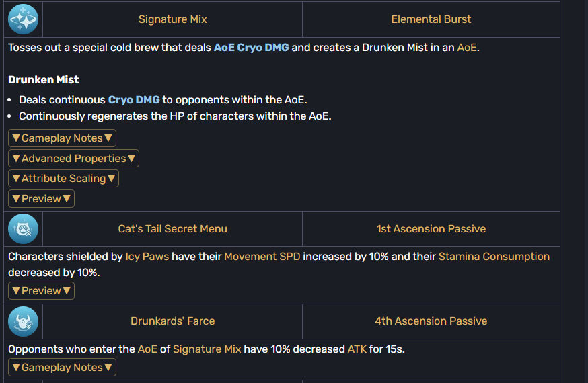
Task: Follow the Stamina Consumption link
Action: (x=494, y=257)
